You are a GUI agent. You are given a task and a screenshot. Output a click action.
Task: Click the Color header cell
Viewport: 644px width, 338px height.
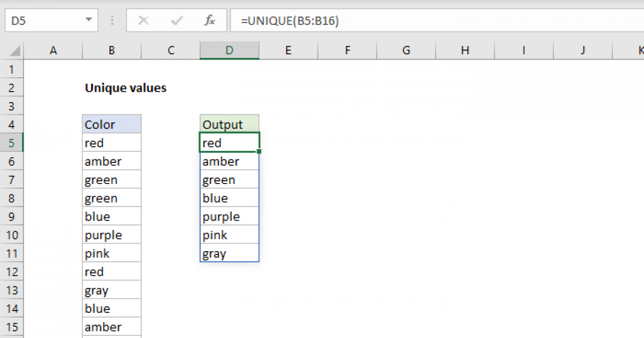[x=112, y=124]
